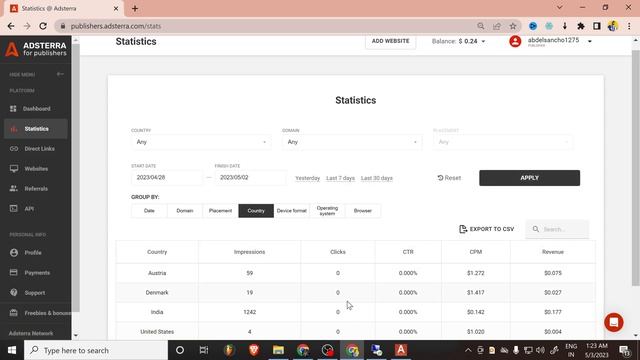Screen dimensions: 640x360
Task: Expand the Balance dropdown
Action: (x=458, y=41)
